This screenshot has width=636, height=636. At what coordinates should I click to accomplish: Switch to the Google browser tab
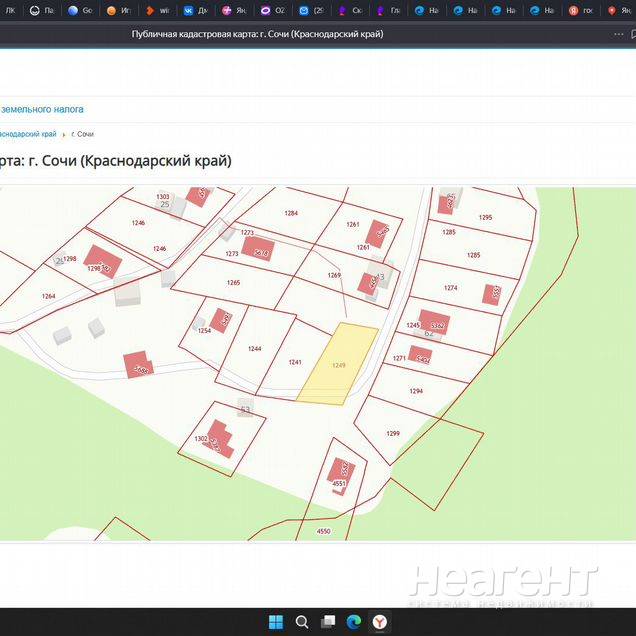pyautogui.click(x=81, y=10)
